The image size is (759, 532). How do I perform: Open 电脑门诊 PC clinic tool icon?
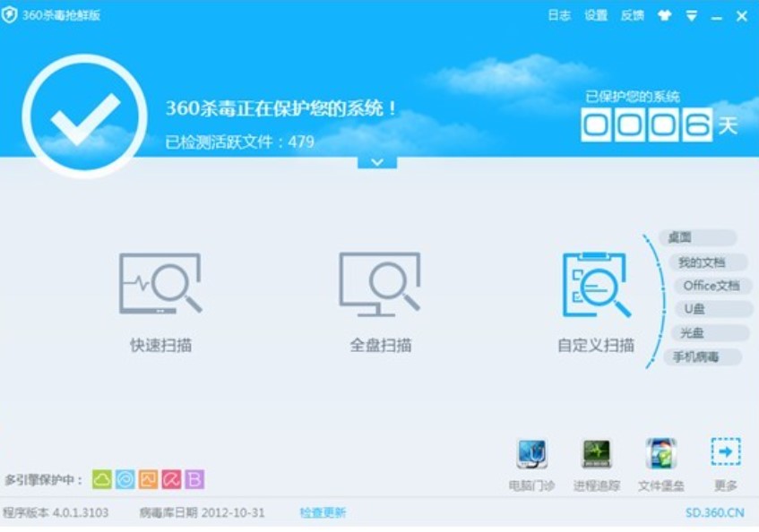tap(532, 454)
